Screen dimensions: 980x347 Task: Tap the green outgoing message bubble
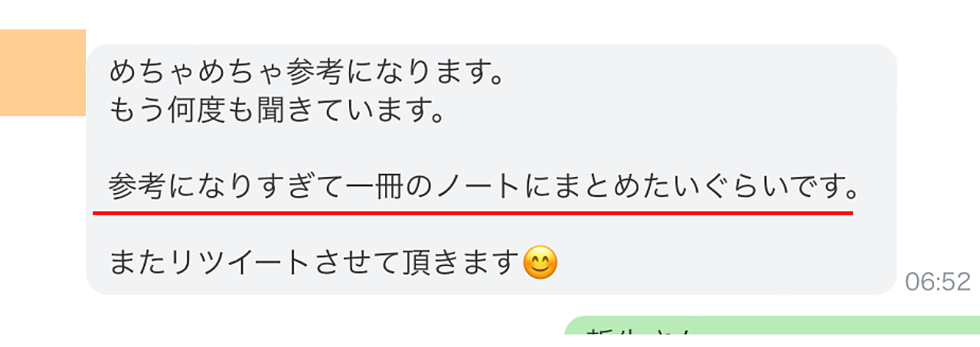pos(772,332)
